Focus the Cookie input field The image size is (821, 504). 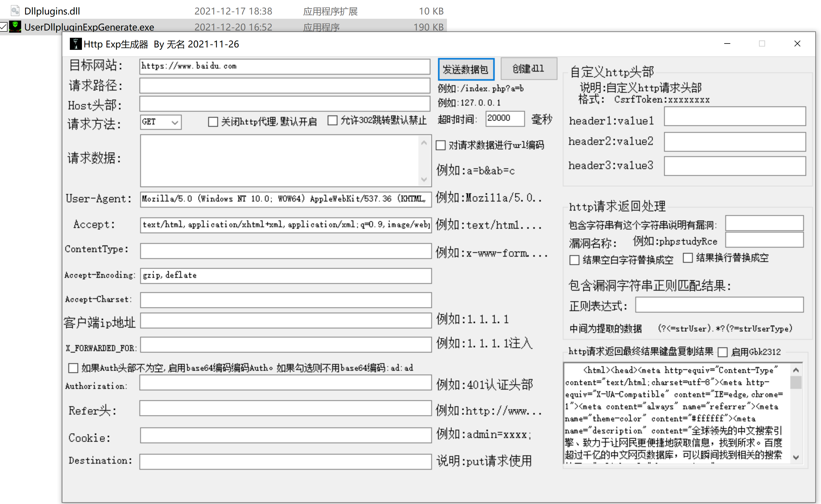coord(285,435)
